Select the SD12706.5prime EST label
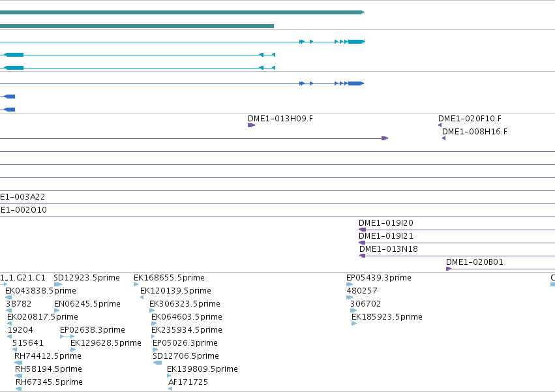Viewport: 555px width, 392px height. click(186, 356)
